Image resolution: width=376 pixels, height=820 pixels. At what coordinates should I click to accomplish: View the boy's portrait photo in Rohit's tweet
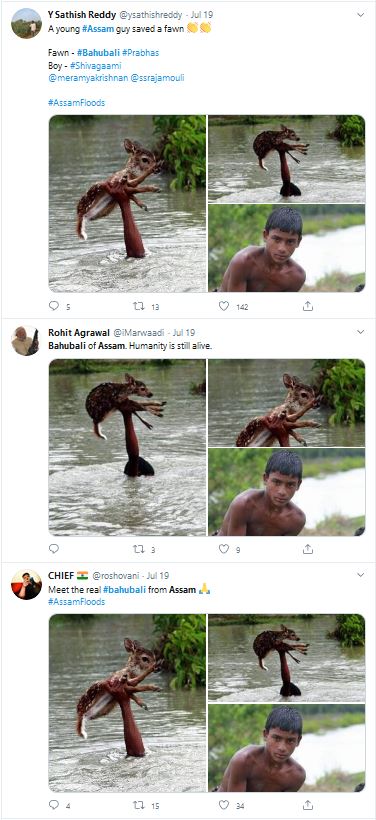[287, 492]
